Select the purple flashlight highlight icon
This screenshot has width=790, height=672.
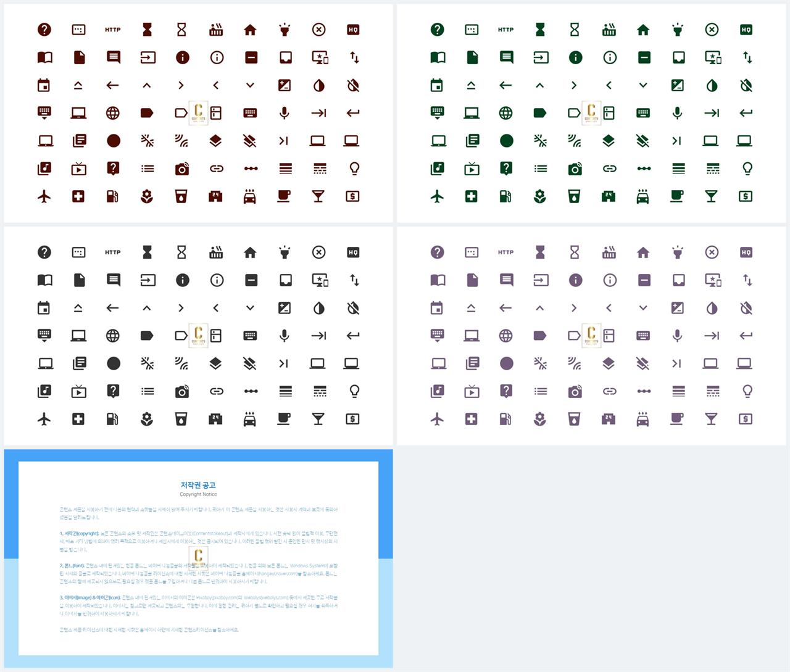coord(678,252)
